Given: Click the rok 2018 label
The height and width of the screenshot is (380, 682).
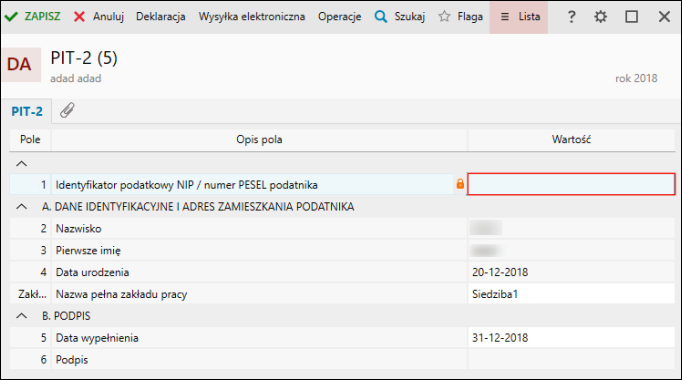Looking at the screenshot, I should tap(636, 78).
